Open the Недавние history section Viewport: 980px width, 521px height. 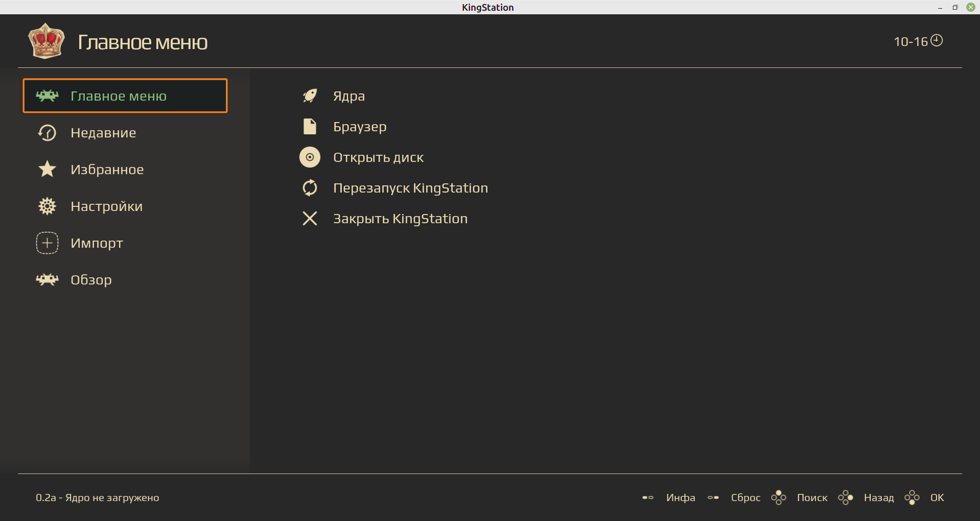103,133
